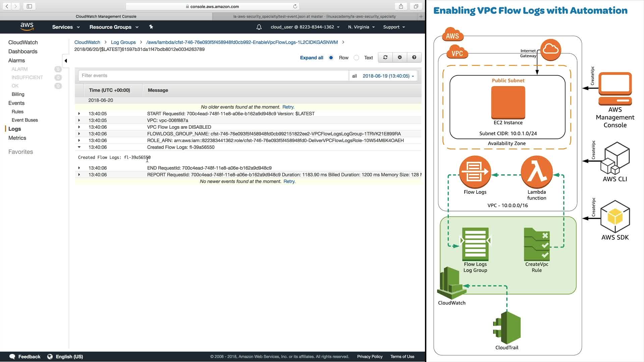
Task: Collapse the CloudWatch sidebar arrow
Action: coord(66,61)
